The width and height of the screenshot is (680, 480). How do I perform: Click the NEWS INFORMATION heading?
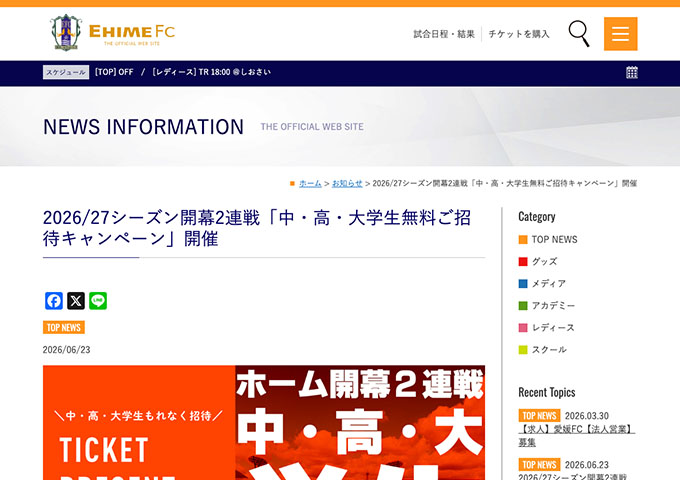144,127
